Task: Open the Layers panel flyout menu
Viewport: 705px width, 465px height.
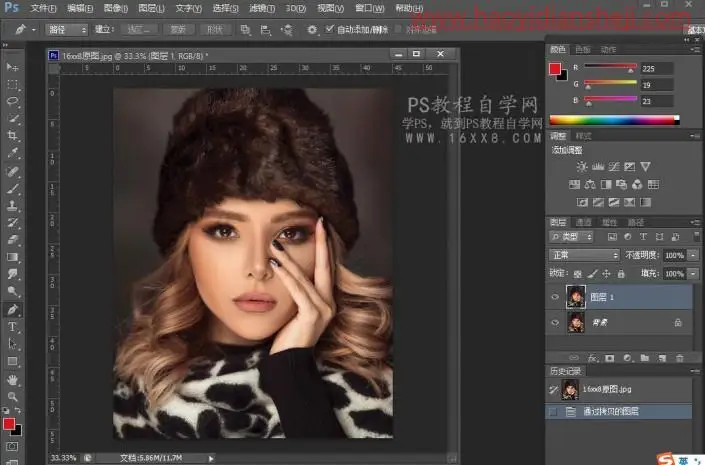Action: point(696,222)
